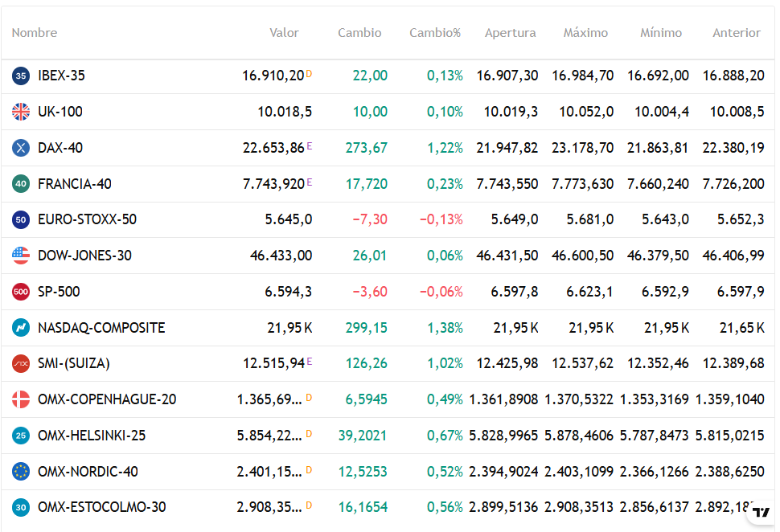
Task: Click the SP-500 red icon
Action: (21, 292)
